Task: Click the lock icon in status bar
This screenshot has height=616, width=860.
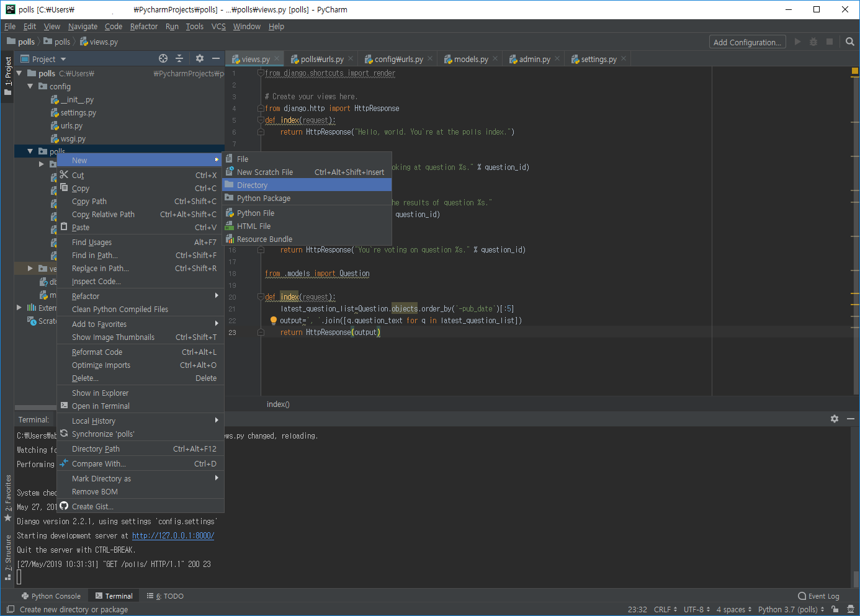Action: click(835, 609)
